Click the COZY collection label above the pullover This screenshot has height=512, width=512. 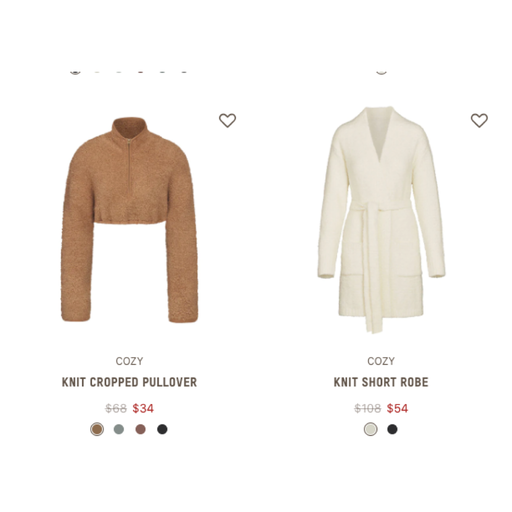click(129, 361)
